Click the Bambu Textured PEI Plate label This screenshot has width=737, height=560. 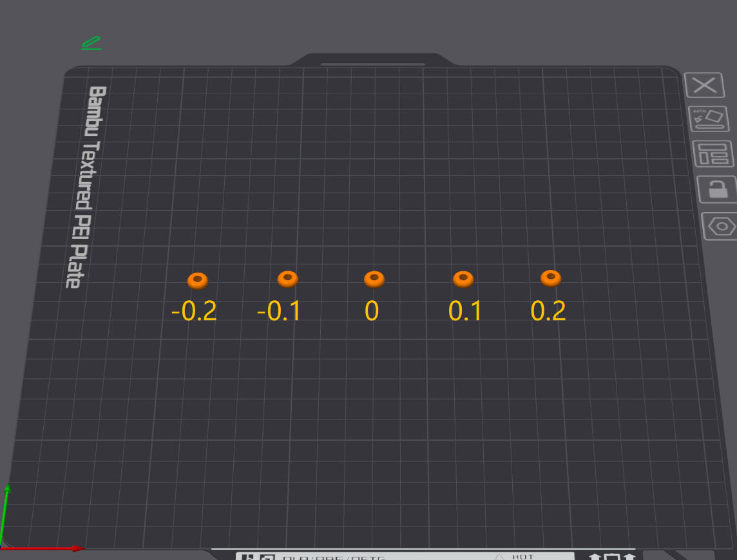point(86,187)
